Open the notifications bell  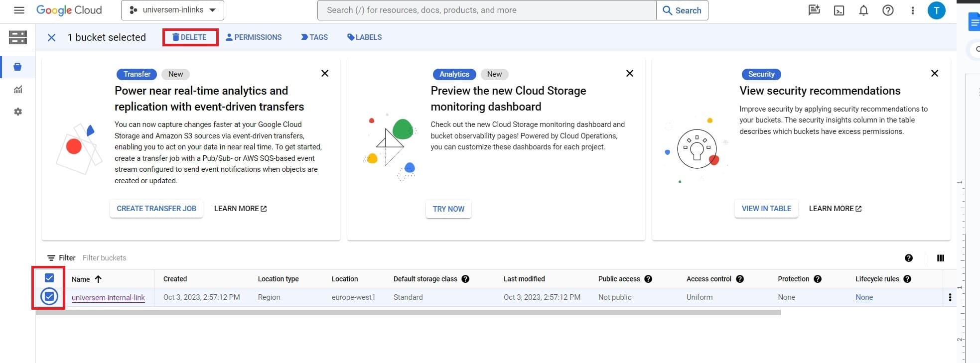tap(863, 10)
